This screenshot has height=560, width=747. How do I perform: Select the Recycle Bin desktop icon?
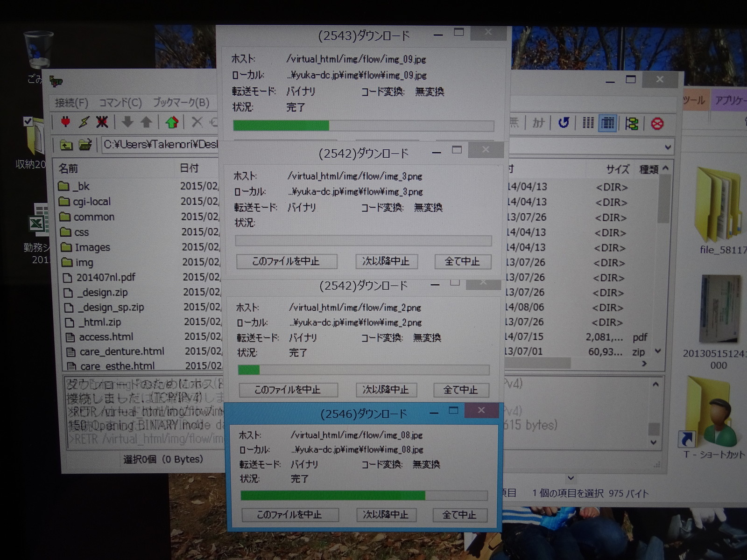(38, 50)
